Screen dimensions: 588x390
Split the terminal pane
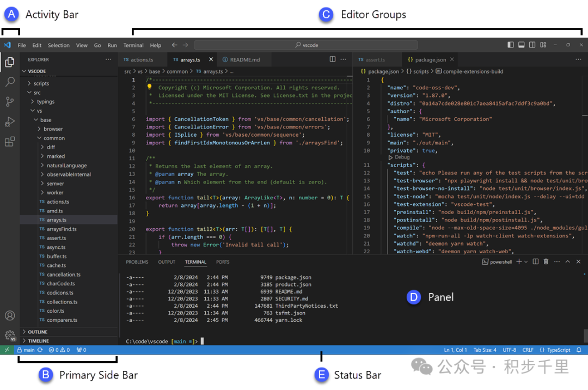coord(536,262)
